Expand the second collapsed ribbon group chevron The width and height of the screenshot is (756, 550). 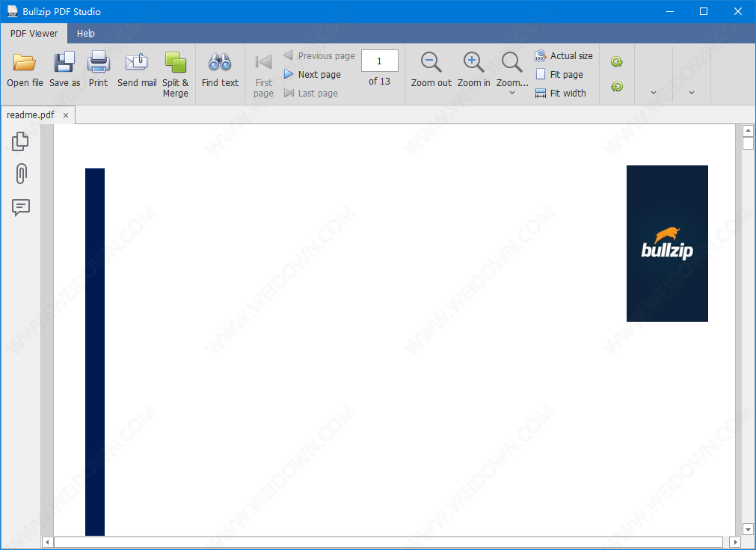(x=692, y=93)
